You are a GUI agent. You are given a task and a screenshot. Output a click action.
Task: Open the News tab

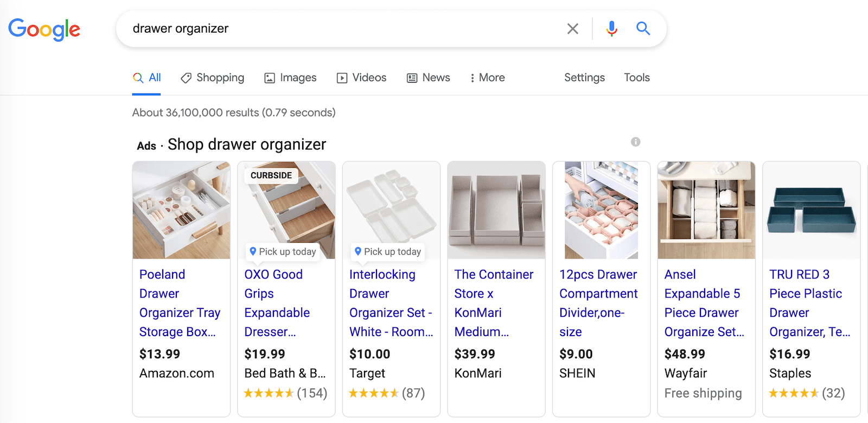point(429,78)
